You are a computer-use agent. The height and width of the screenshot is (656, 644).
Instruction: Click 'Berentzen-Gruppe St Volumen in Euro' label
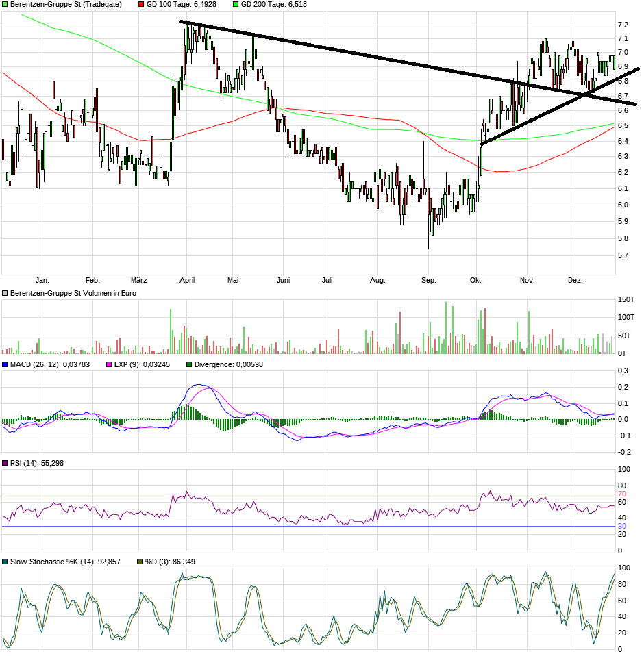(x=73, y=293)
